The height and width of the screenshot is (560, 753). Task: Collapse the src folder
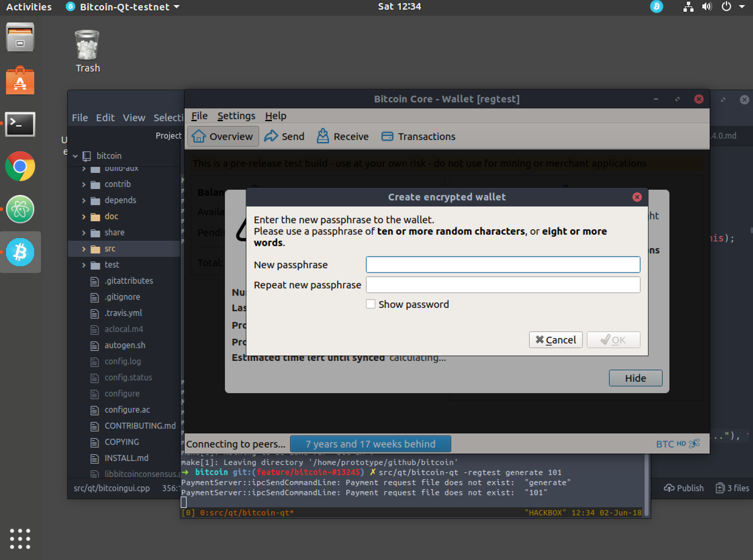[84, 248]
